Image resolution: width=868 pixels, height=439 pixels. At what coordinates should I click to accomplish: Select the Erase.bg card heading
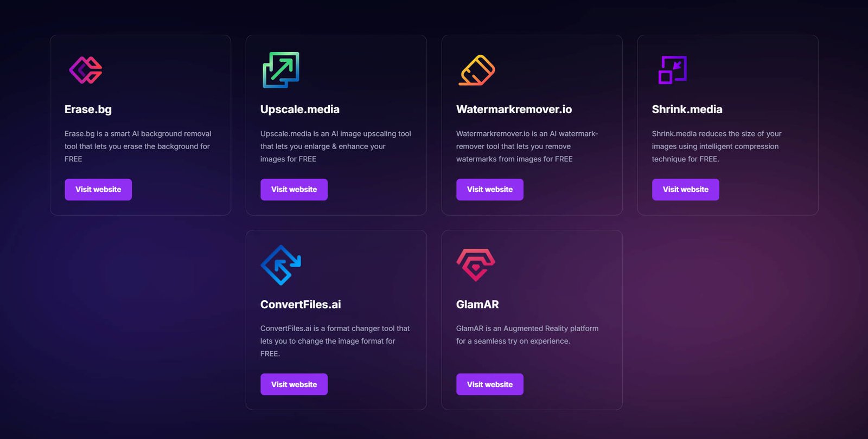tap(88, 109)
